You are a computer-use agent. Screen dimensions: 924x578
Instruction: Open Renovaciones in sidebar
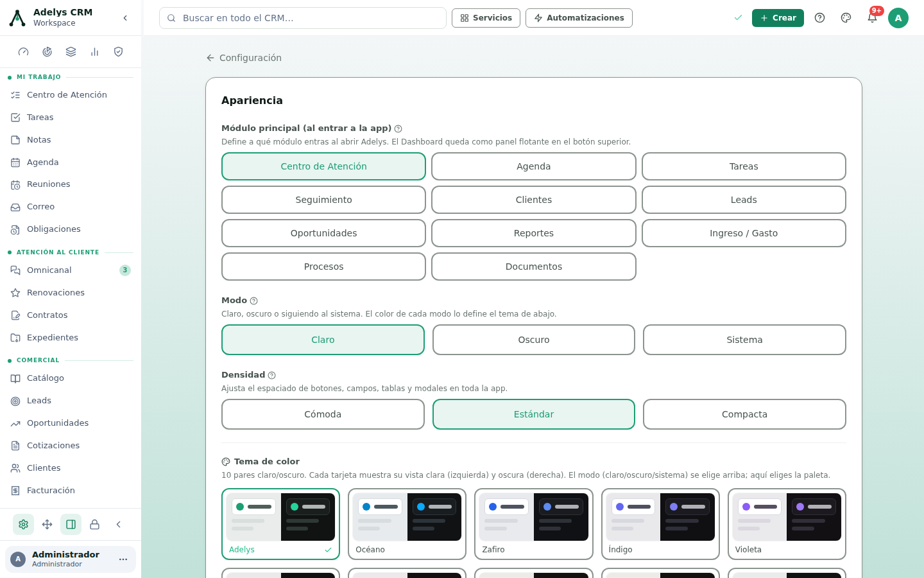71,293
